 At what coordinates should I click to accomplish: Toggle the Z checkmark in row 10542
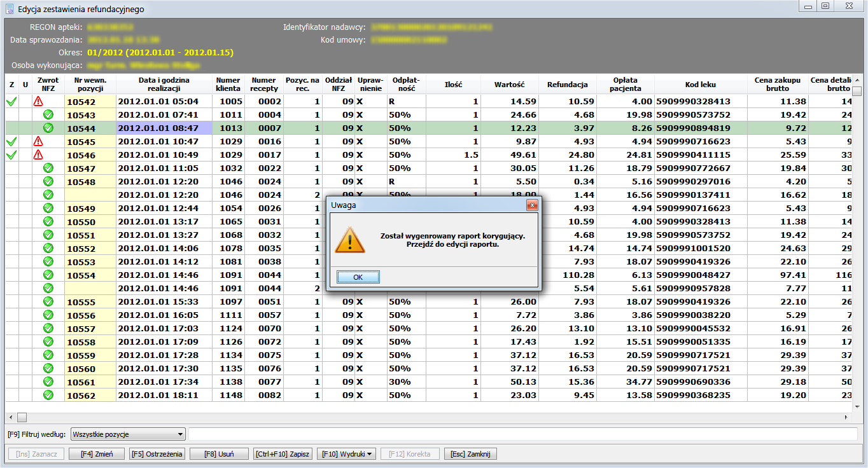tap(11, 101)
